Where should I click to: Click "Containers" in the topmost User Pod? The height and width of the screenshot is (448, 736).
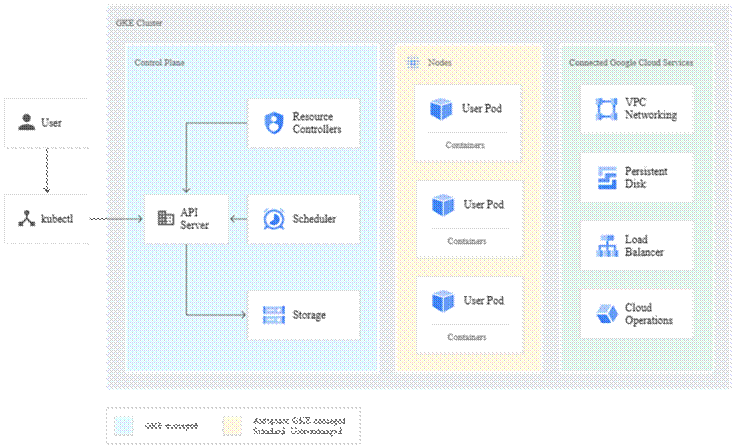(465, 145)
